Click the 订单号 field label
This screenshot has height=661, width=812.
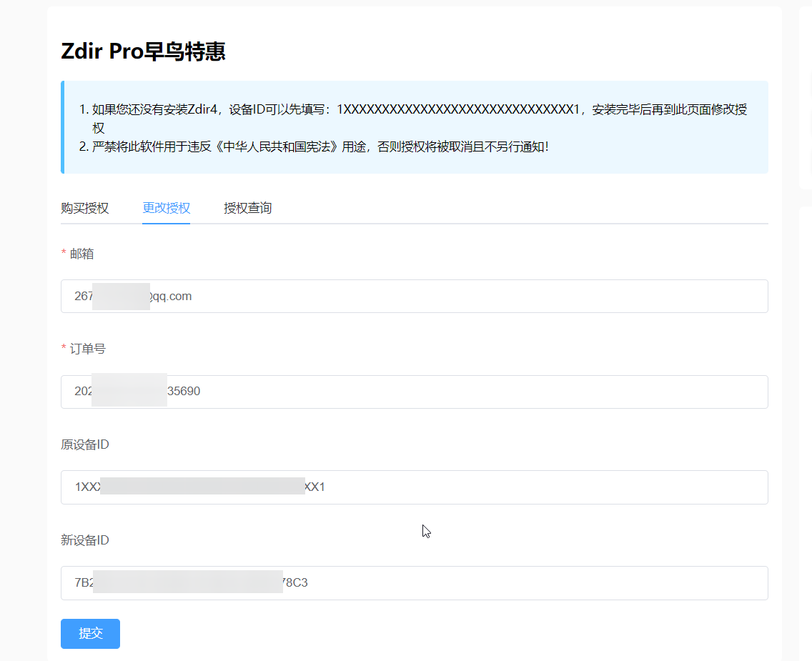(88, 349)
